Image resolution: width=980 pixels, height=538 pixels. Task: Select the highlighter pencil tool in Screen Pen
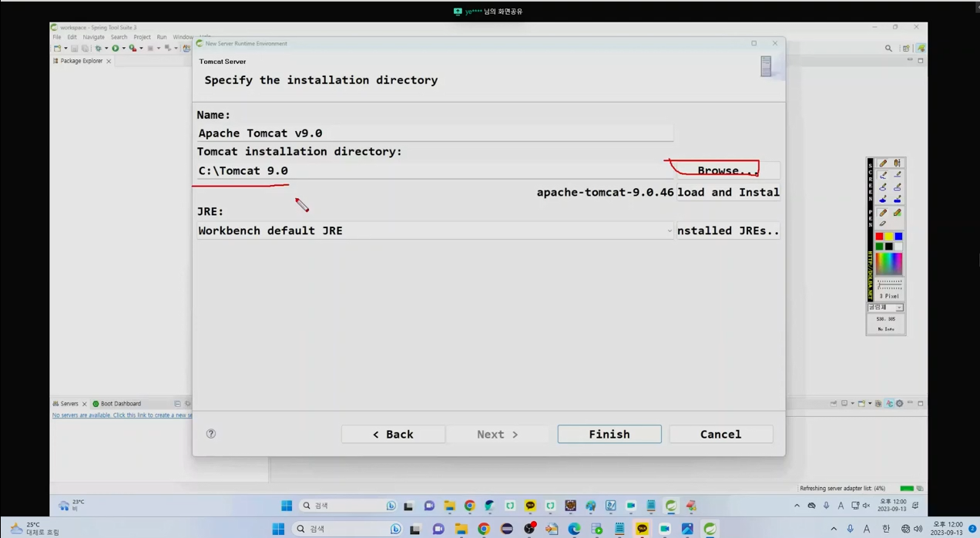click(x=898, y=213)
